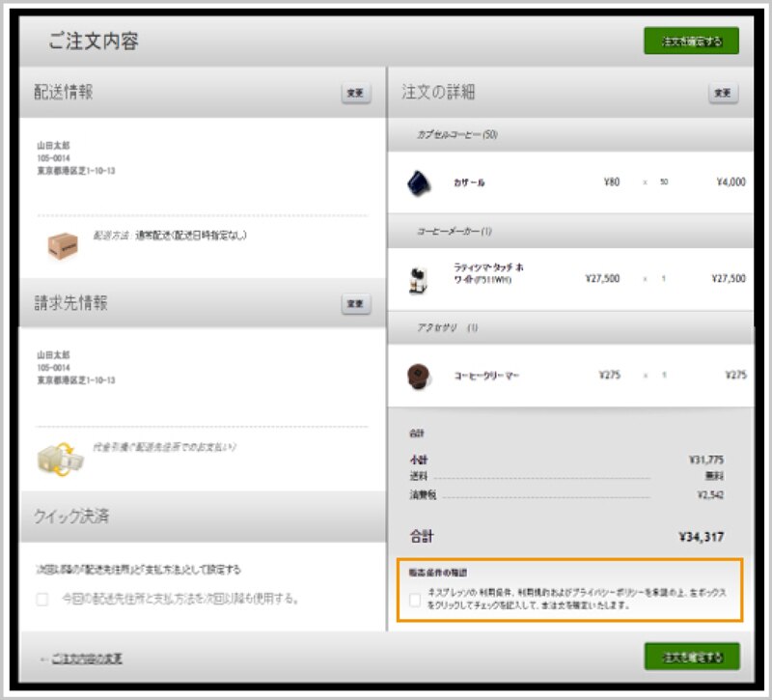Click the 合計 ¥34,317 total amount
The width and height of the screenshot is (772, 700).
700,537
